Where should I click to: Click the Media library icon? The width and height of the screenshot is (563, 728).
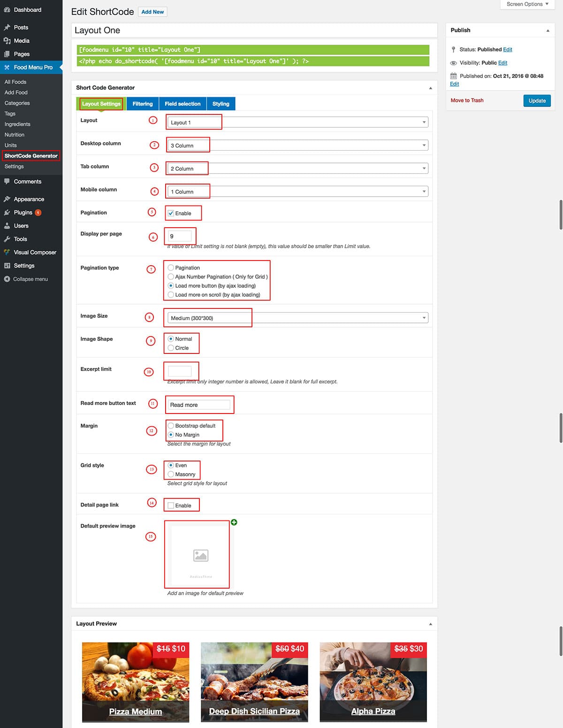[7, 41]
